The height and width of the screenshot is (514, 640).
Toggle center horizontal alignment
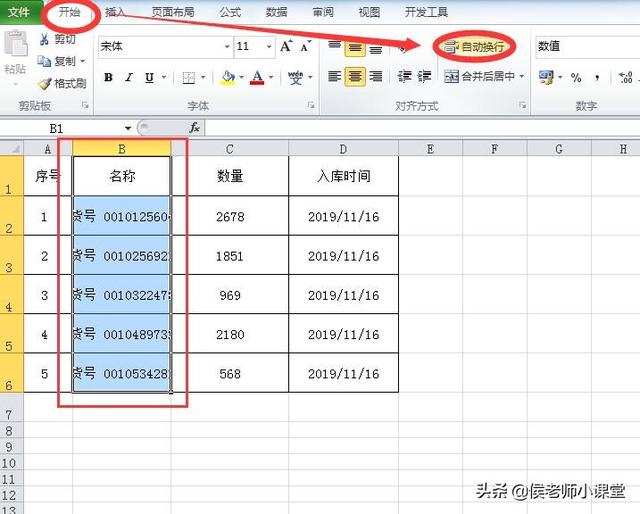pyautogui.click(x=355, y=77)
